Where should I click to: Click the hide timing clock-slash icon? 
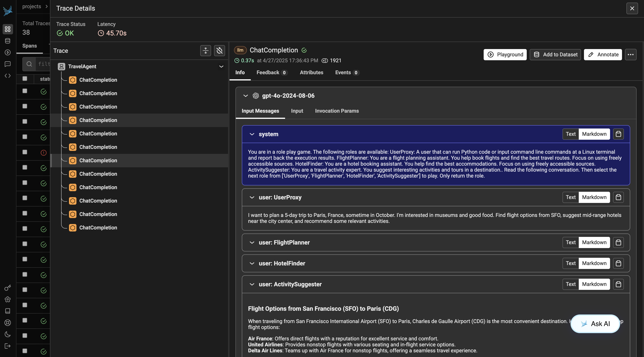(219, 51)
